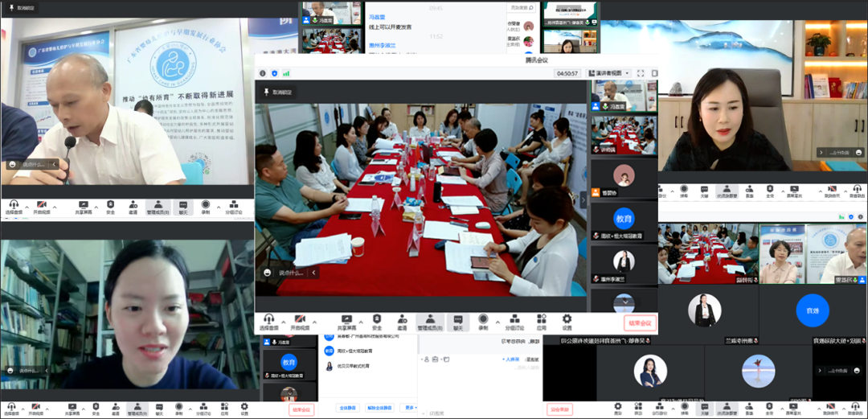Open 应用 apps in main 腾讯会议 window
Image resolution: width=868 pixels, height=419 pixels.
[542, 322]
